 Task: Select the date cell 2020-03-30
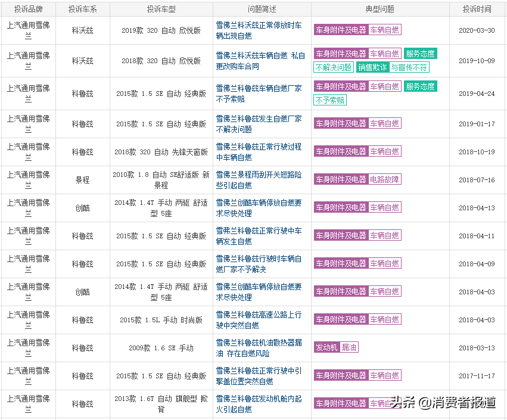(x=477, y=31)
